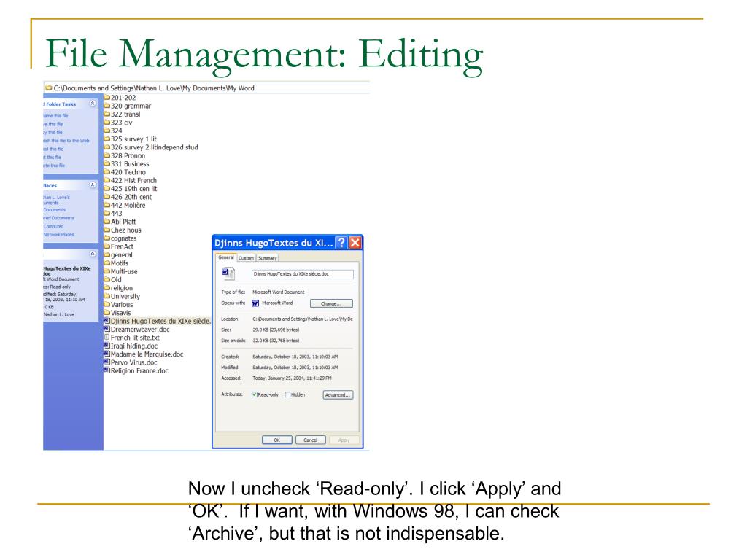Close the Properties dialog
The height and width of the screenshot is (560, 747).
(355, 243)
